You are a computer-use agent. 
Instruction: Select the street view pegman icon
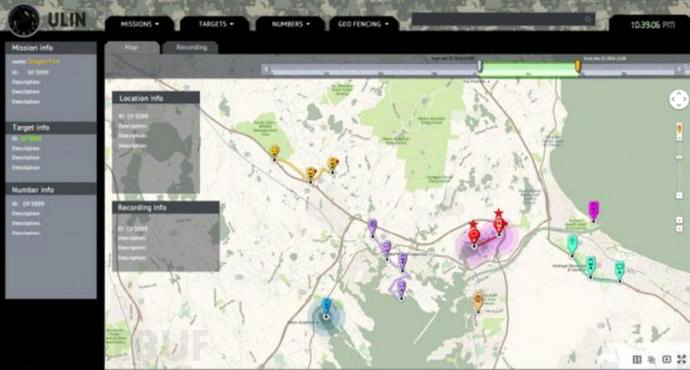point(679,131)
